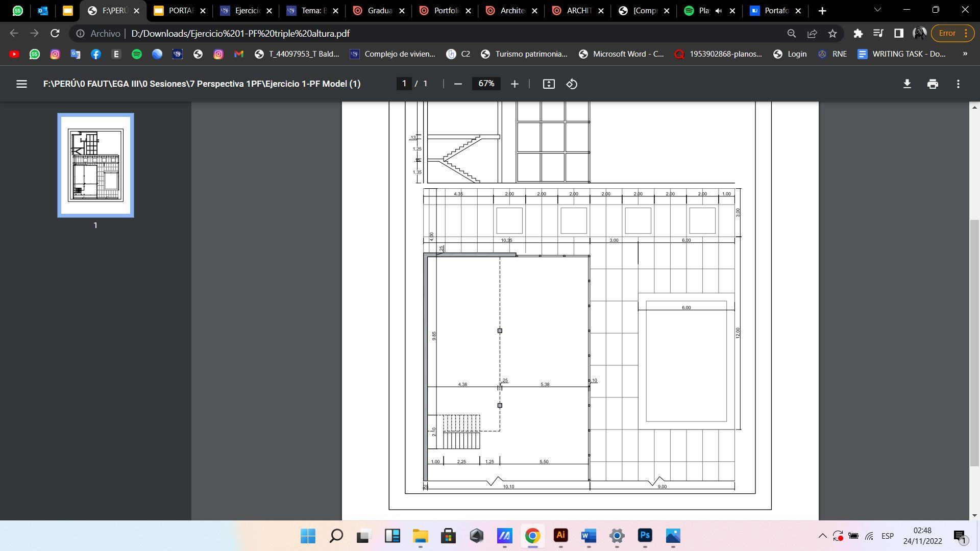Open the PDF viewer more actions menu

[958, 84]
